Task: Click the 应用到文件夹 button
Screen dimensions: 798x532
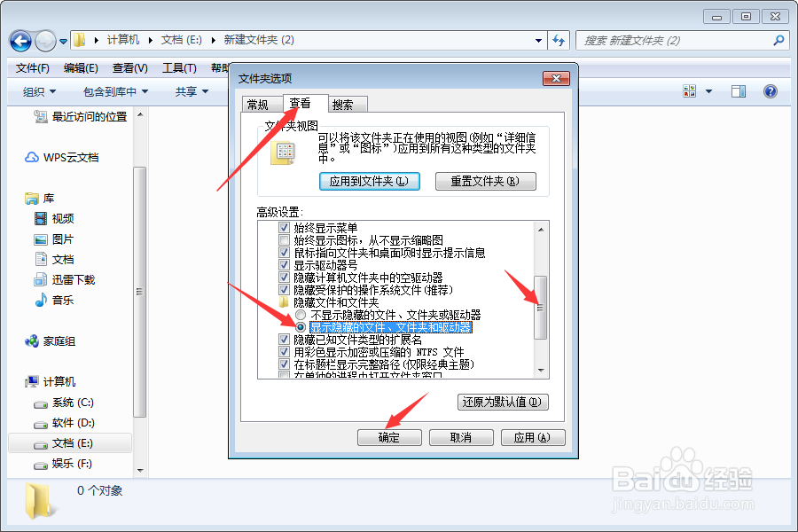Action: pyautogui.click(x=369, y=181)
